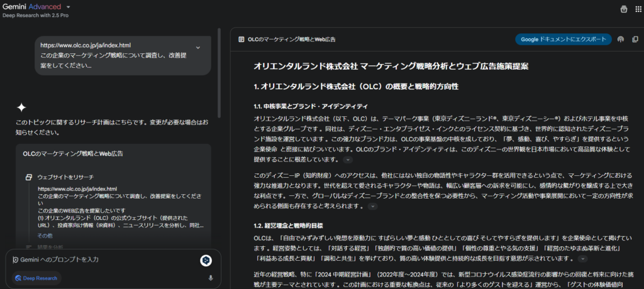Expand citation chevron after 考えられます paragraph
The height and width of the screenshot is (289, 644).
(372, 206)
